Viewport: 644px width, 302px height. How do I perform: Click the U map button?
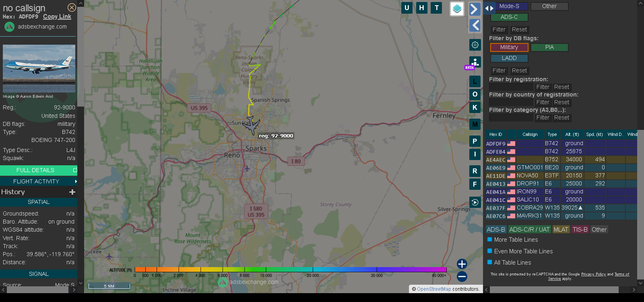(407, 8)
